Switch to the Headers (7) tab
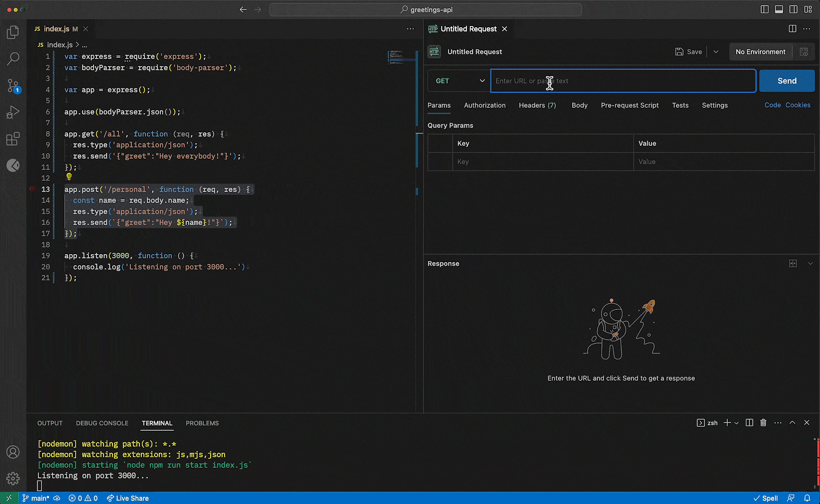This screenshot has height=504, width=820. click(x=537, y=105)
